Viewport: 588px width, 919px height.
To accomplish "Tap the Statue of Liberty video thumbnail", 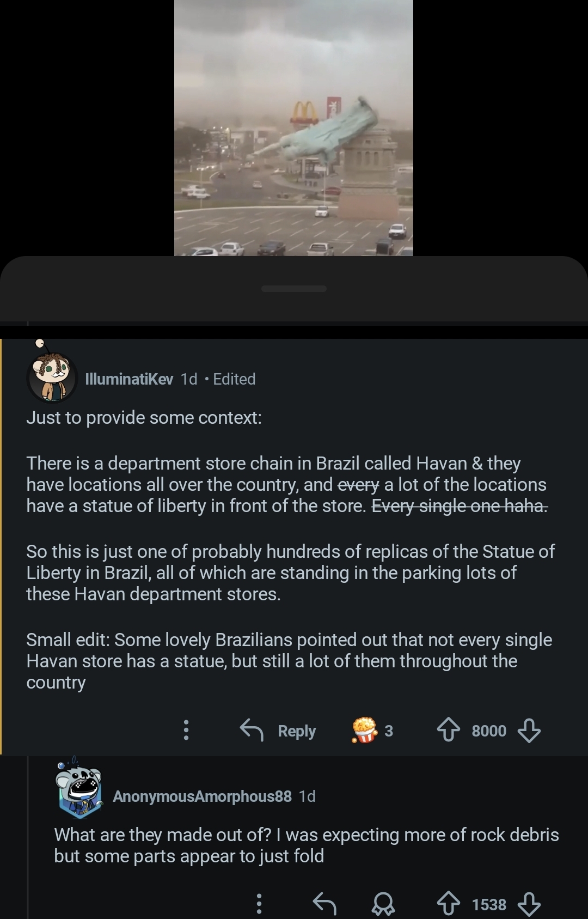I will (293, 128).
